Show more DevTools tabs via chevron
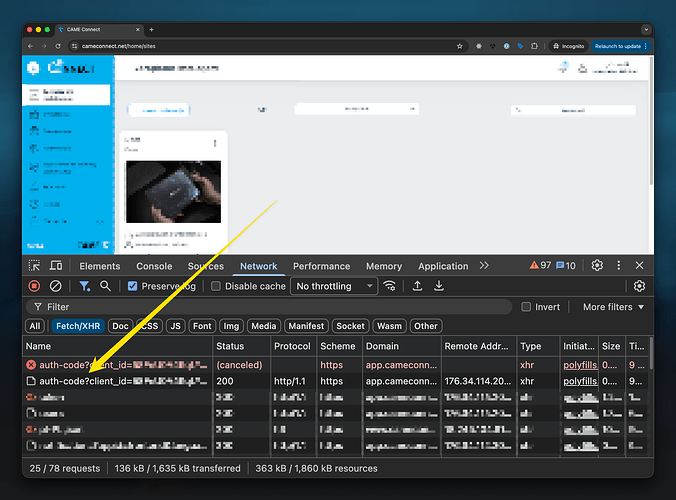This screenshot has height=500, width=676. (484, 266)
